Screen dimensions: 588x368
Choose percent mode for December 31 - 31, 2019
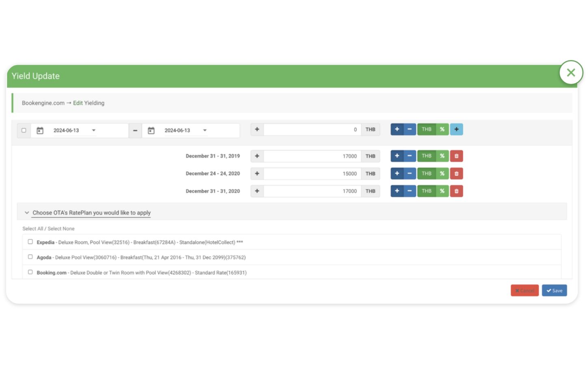(442, 156)
